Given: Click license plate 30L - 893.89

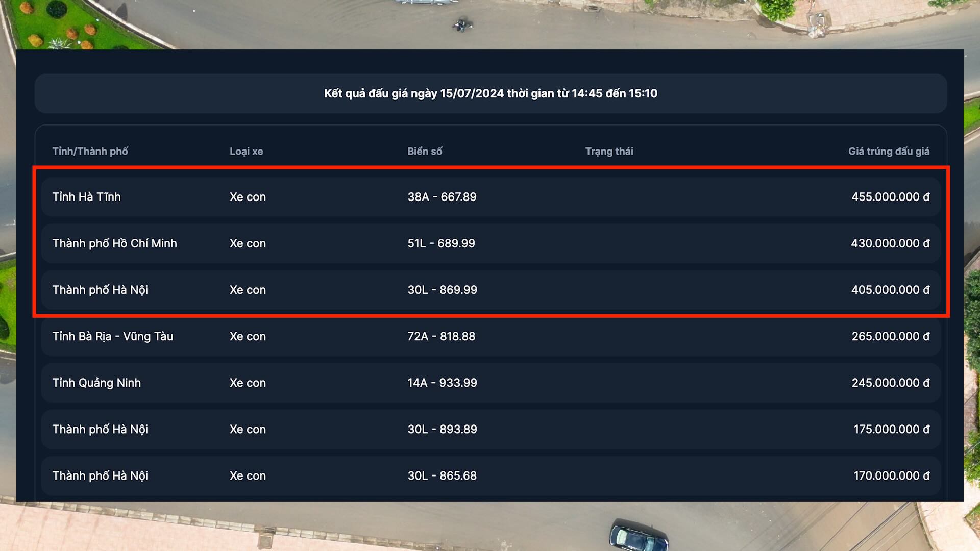Looking at the screenshot, I should [442, 429].
